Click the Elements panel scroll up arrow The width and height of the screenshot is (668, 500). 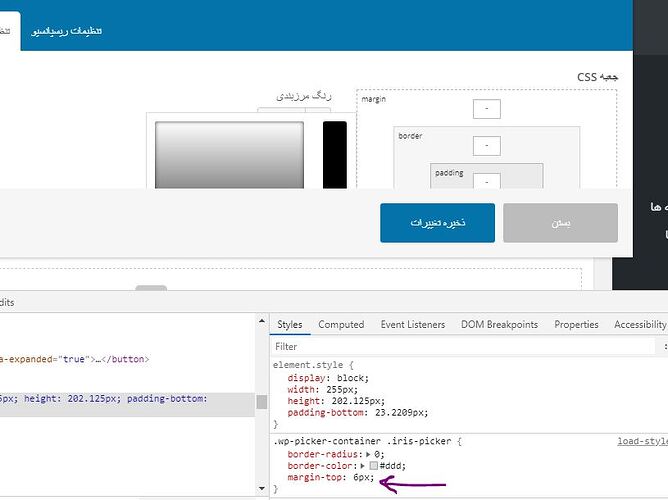coord(262,321)
